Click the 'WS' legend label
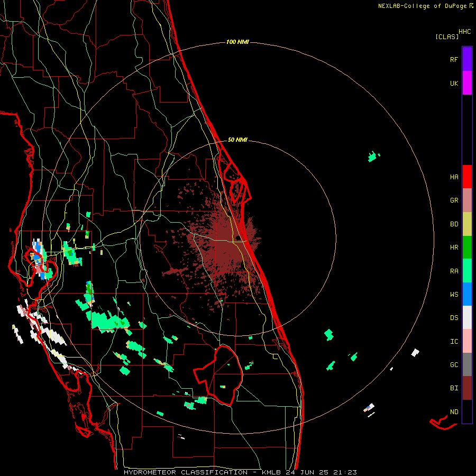Image resolution: width=476 pixels, height=476 pixels. [x=454, y=295]
